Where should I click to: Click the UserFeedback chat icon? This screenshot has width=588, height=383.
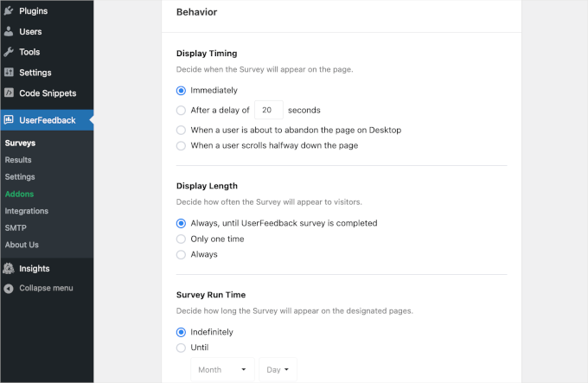(x=9, y=120)
